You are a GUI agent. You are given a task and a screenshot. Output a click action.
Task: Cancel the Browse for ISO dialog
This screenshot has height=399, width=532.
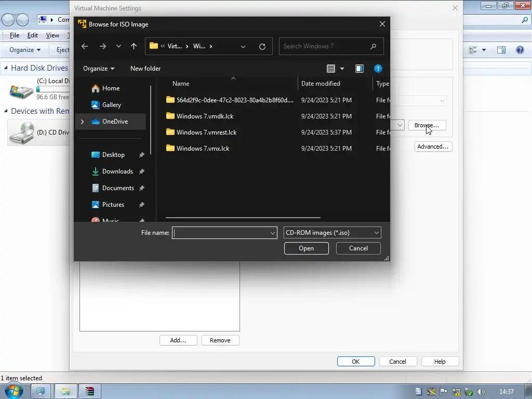pyautogui.click(x=358, y=248)
